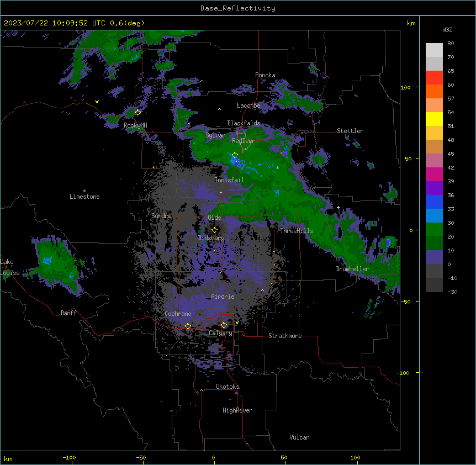
Task: Click the magenta 39 dBZ legend color
Action: coord(434,174)
